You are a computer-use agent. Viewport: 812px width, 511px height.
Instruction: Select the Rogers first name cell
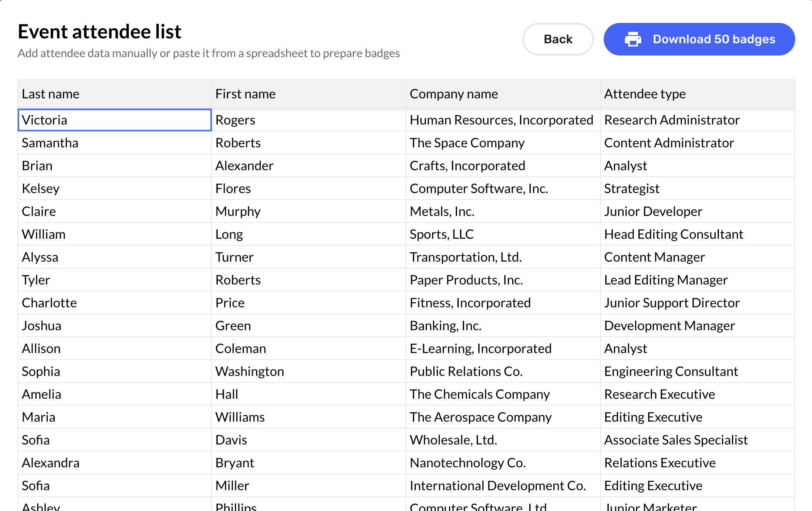pyautogui.click(x=308, y=120)
